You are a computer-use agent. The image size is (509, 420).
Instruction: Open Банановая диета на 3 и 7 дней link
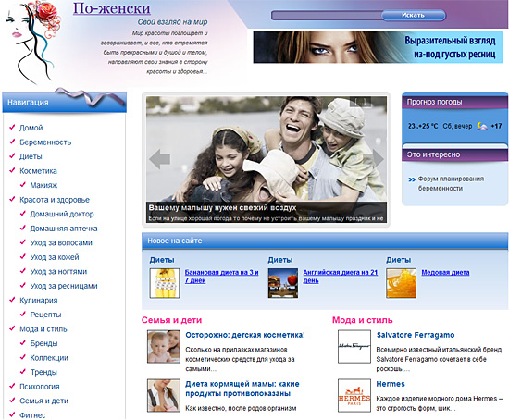point(222,277)
